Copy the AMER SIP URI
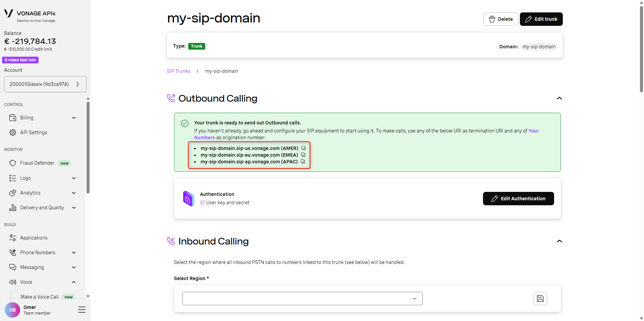The image size is (644, 321). 304,148
